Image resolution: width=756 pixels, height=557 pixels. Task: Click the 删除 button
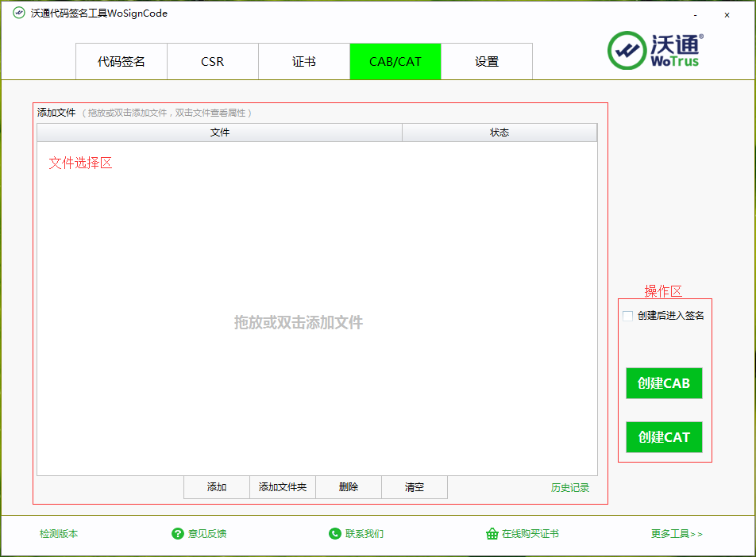click(x=349, y=487)
